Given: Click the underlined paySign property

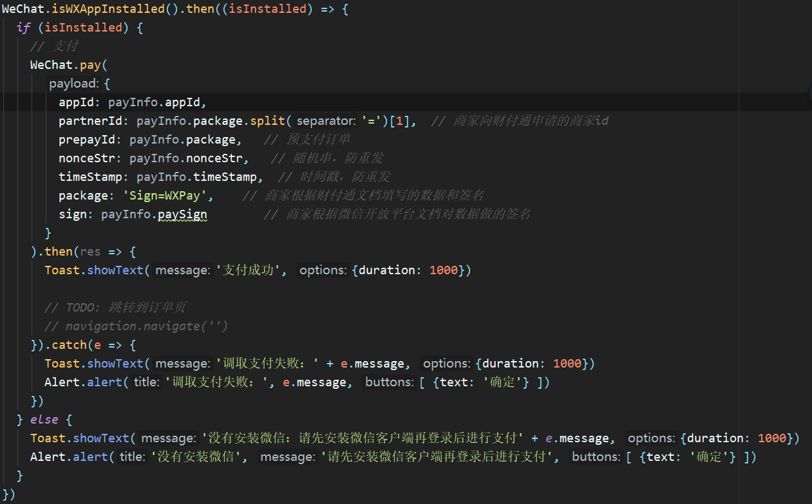Looking at the screenshot, I should click(182, 214).
